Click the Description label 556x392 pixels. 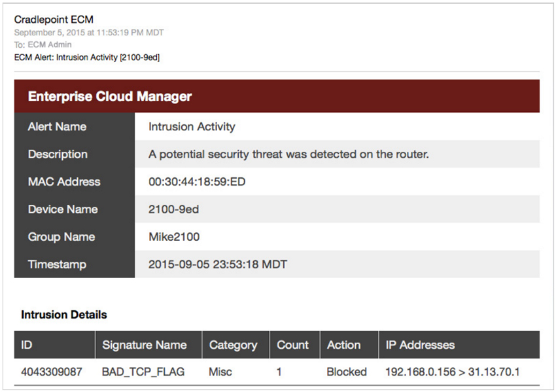pos(58,154)
